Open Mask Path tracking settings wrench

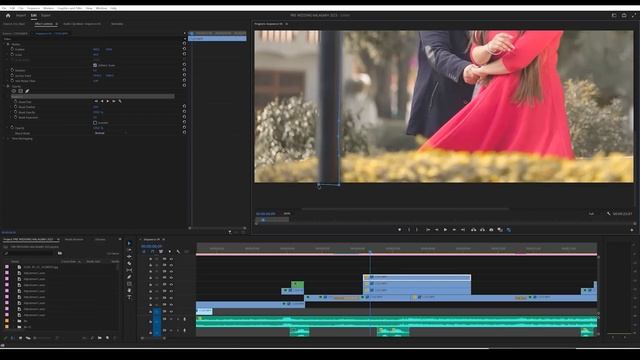coord(120,101)
